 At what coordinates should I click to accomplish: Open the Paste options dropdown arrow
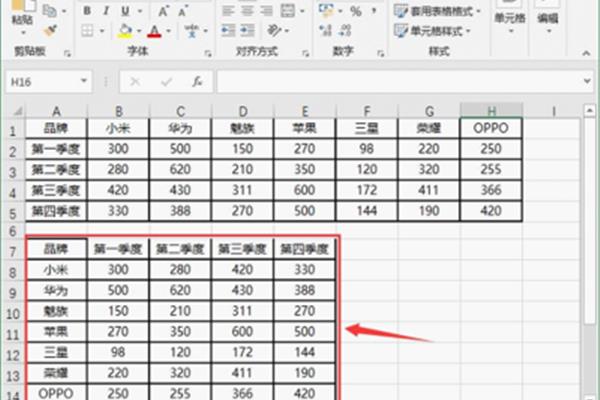(x=23, y=33)
